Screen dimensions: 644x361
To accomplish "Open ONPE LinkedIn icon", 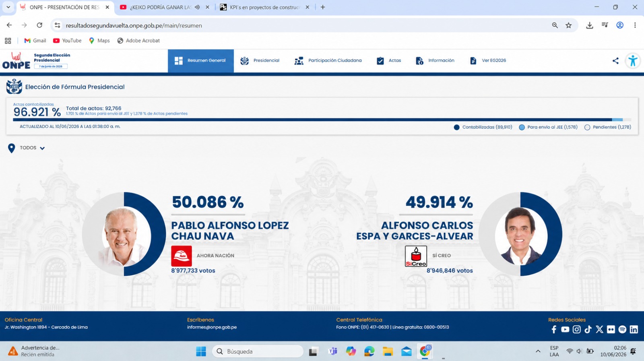I will (634, 330).
